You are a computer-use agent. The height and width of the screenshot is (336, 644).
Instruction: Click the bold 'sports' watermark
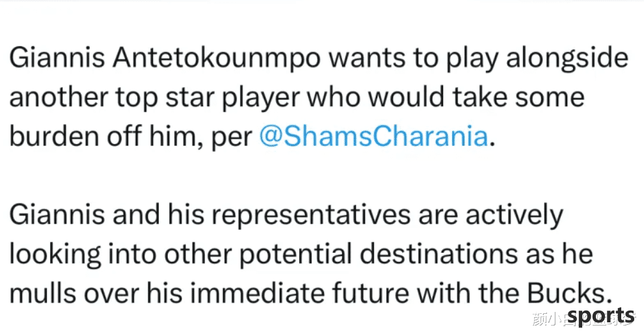601,316
